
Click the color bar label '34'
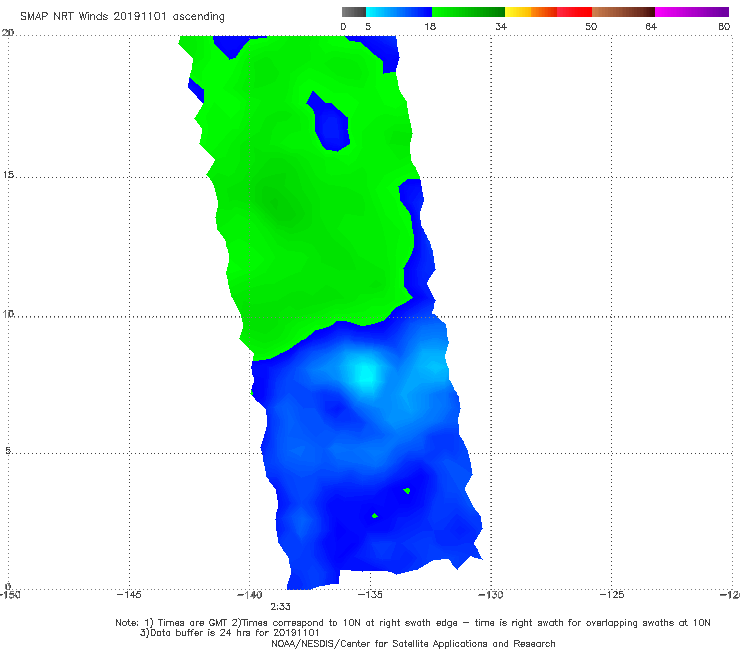click(x=501, y=26)
